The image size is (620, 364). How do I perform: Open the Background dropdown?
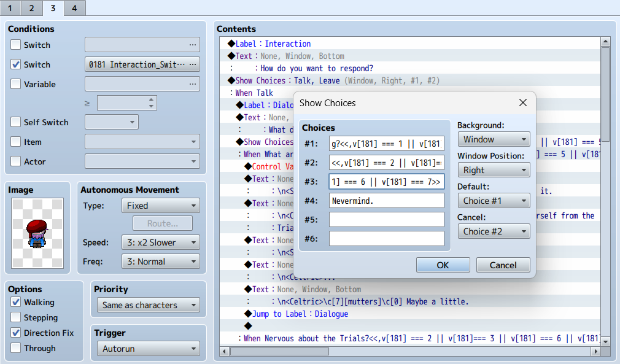point(494,139)
